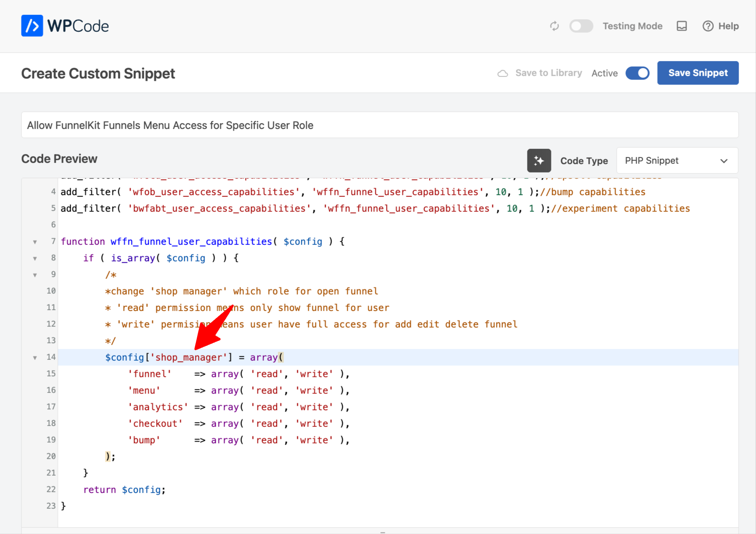Enable Testing Mode toggle
The width and height of the screenshot is (756, 534).
[581, 26]
